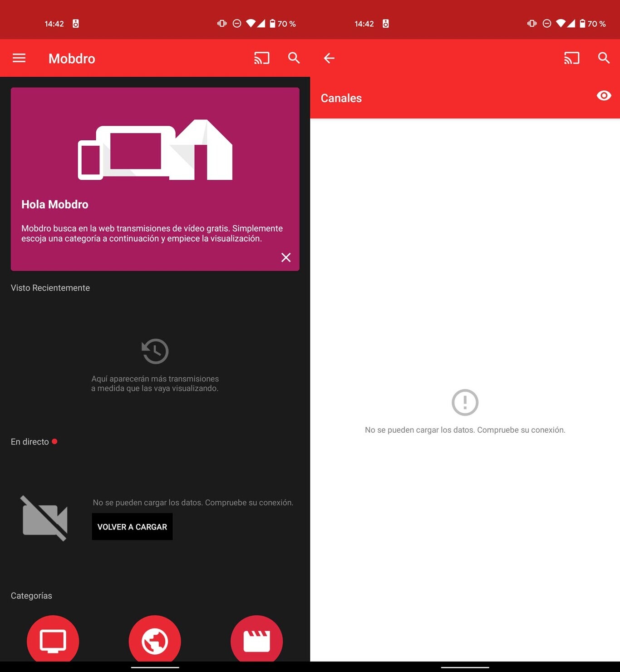The width and height of the screenshot is (620, 672).
Task: Open the clapperboard shows category icon
Action: tap(256, 640)
